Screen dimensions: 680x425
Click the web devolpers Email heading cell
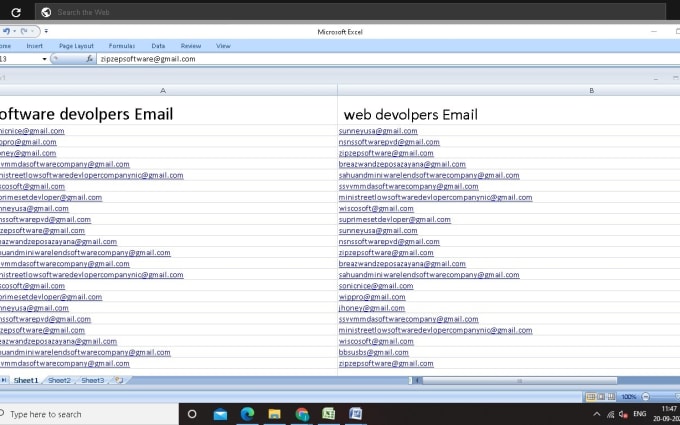[509, 110]
